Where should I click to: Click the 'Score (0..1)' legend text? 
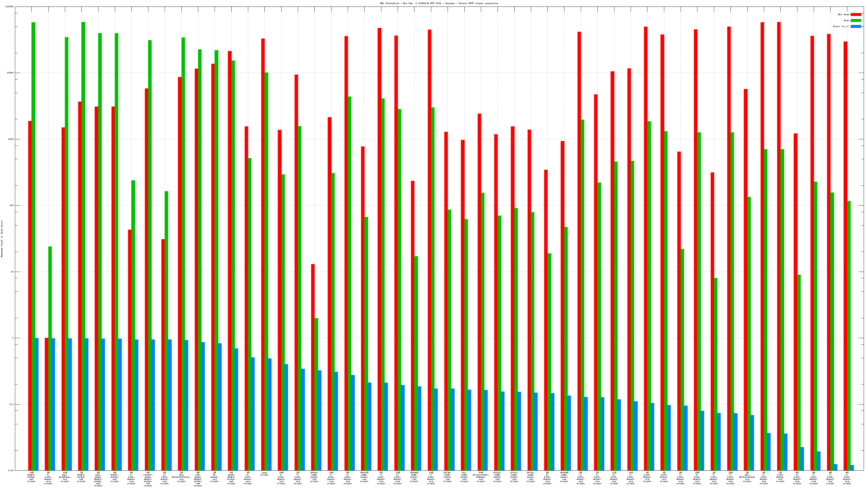pyautogui.click(x=841, y=26)
